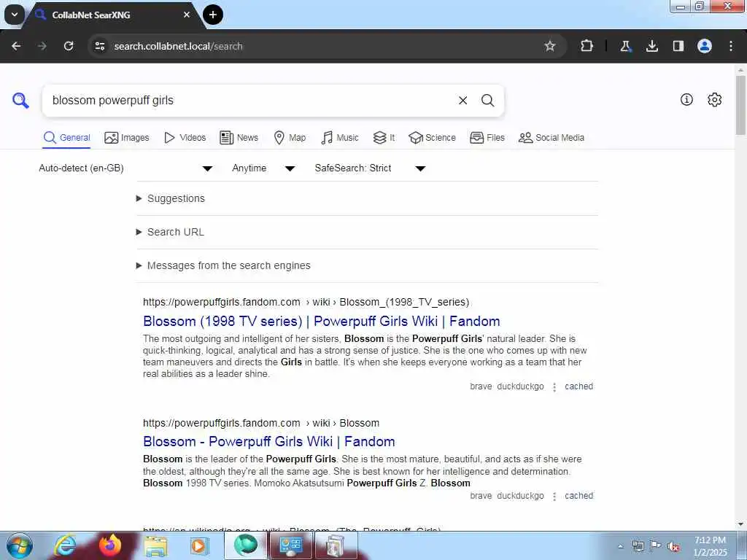Launch Internet Explorer from the taskbar
747x560 pixels.
pos(65,545)
